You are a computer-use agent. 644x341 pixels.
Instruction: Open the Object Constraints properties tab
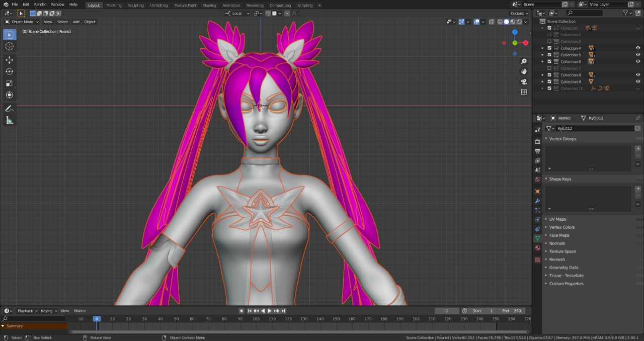pos(537,229)
